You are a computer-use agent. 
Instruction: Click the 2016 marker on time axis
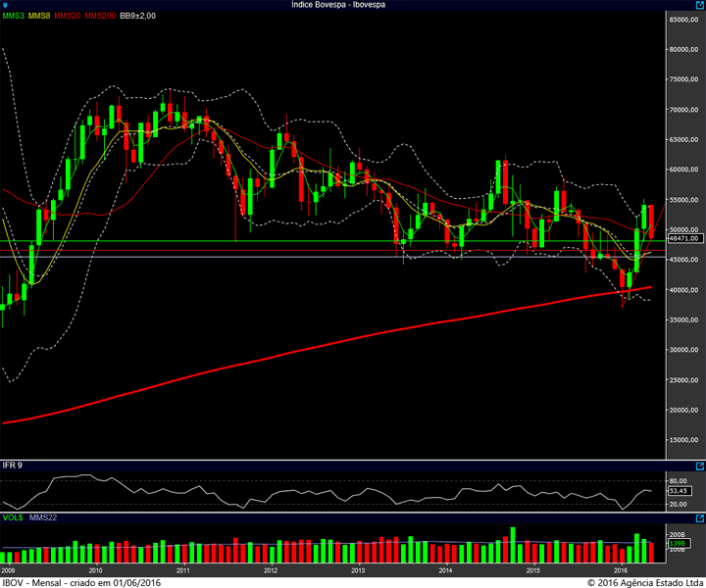[x=621, y=569]
